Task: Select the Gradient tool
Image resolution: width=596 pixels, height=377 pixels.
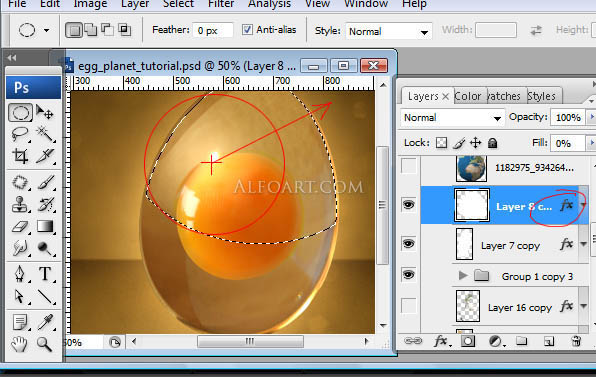Action: (x=45, y=227)
